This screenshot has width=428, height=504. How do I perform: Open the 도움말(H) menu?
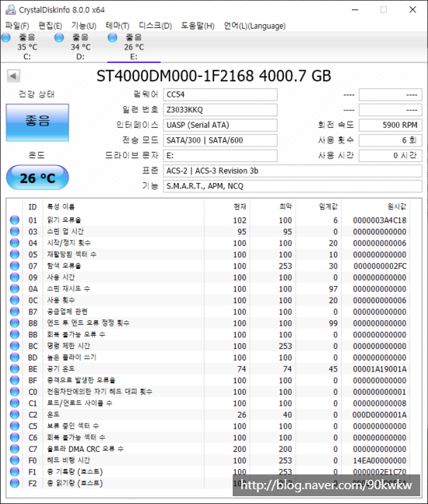[198, 26]
